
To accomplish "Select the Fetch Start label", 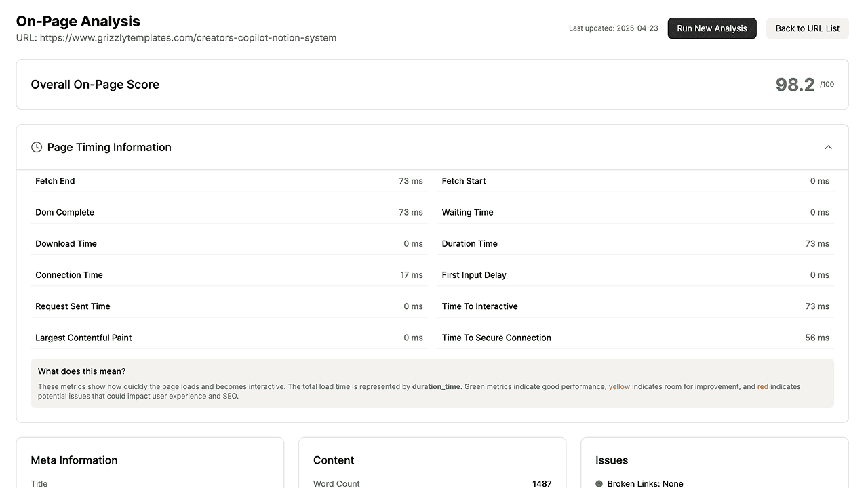I will [x=464, y=181].
